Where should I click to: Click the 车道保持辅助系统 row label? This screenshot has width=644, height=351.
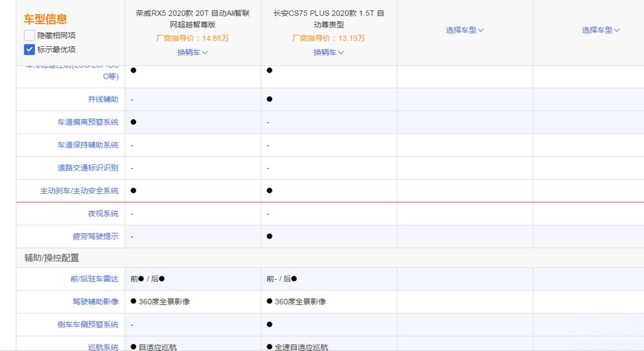88,145
